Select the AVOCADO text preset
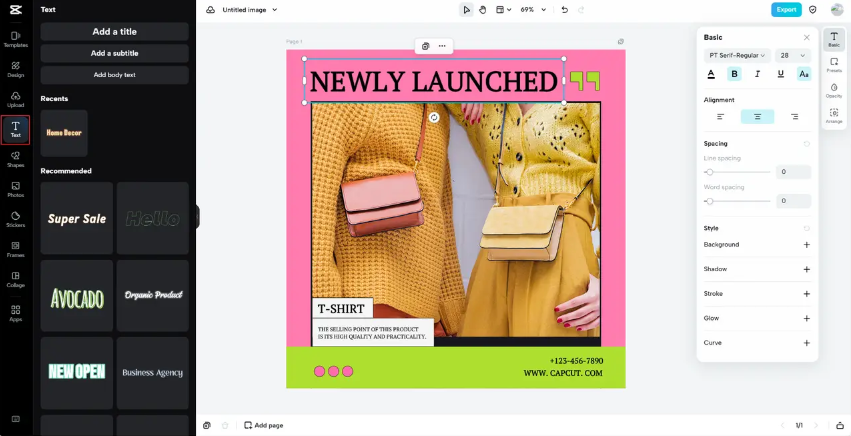 77,296
